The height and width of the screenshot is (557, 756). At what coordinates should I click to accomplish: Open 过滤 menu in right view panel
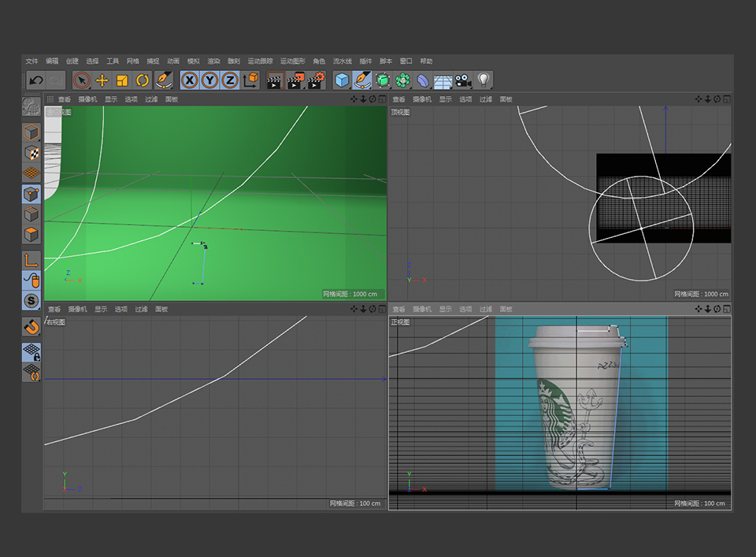[141, 309]
